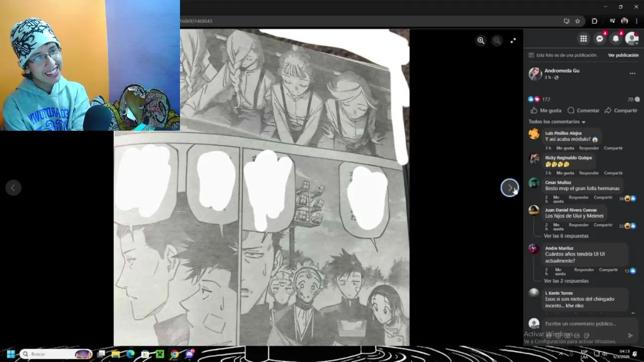Click the install/cast icon in address bar
This screenshot has width=644, height=362.
pyautogui.click(x=567, y=21)
